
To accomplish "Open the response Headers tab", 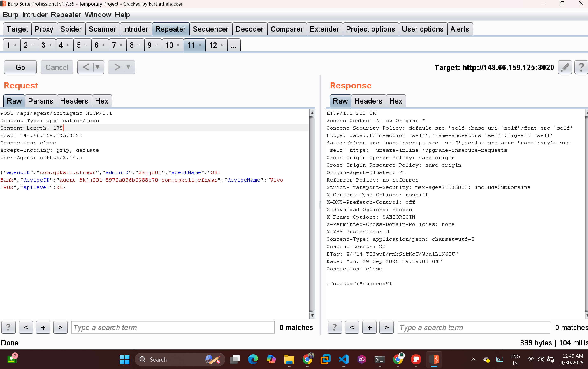I will [x=368, y=101].
